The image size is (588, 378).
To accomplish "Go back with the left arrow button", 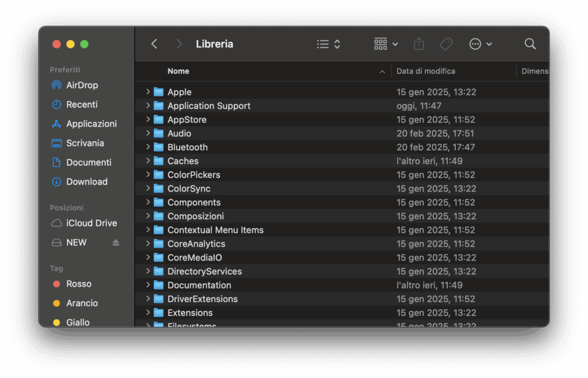I will [x=154, y=44].
